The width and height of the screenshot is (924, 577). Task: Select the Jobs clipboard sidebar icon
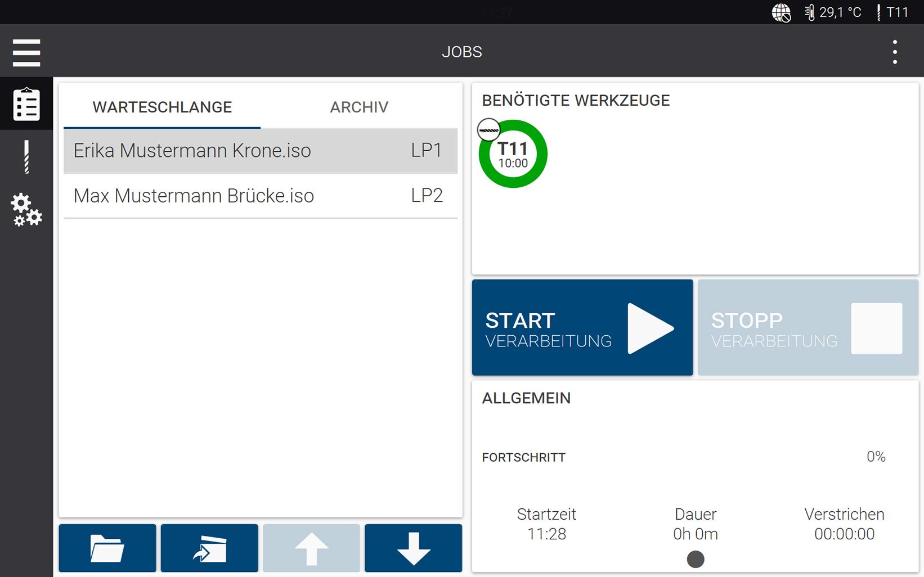tap(26, 104)
